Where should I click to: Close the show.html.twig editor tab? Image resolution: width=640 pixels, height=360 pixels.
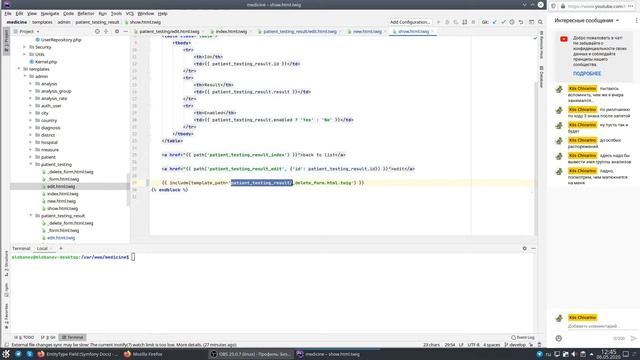(433, 31)
